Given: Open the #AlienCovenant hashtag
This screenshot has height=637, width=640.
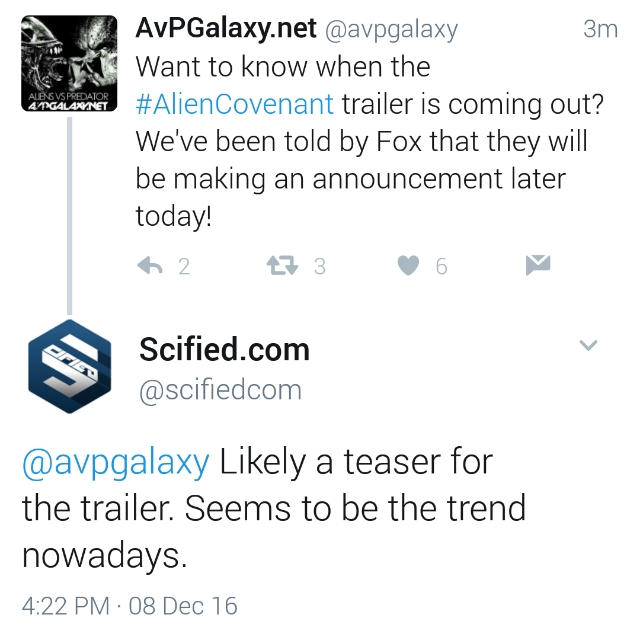Looking at the screenshot, I should point(236,104).
